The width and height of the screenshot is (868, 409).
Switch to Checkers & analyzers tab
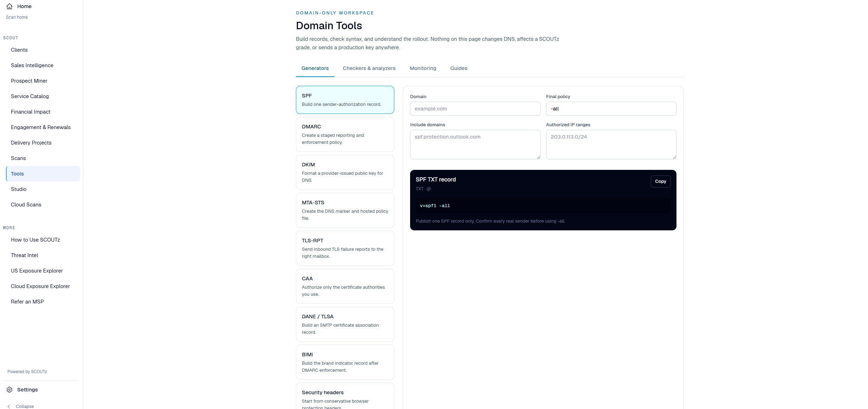(x=369, y=68)
